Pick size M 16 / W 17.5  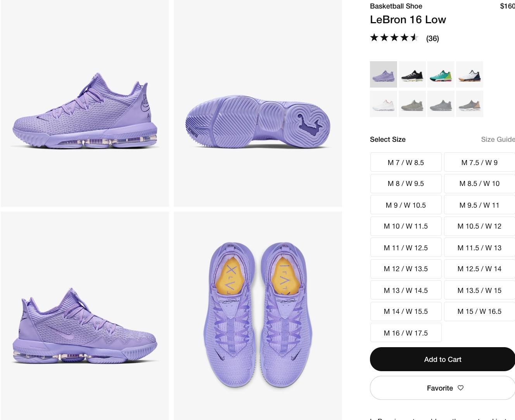(x=406, y=333)
